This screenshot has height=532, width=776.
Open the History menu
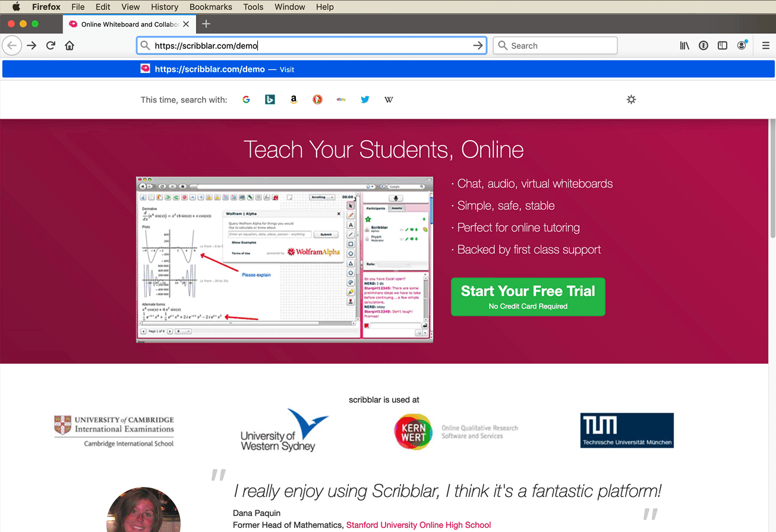[165, 7]
